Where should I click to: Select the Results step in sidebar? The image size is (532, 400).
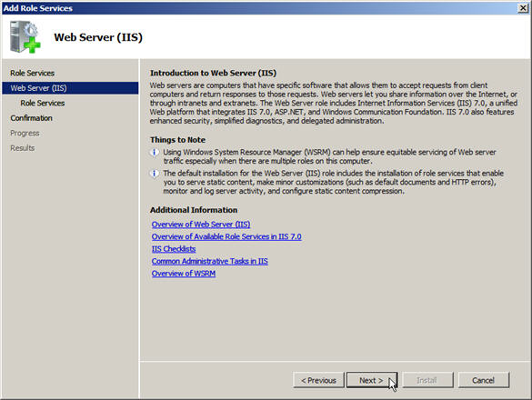[x=23, y=148]
